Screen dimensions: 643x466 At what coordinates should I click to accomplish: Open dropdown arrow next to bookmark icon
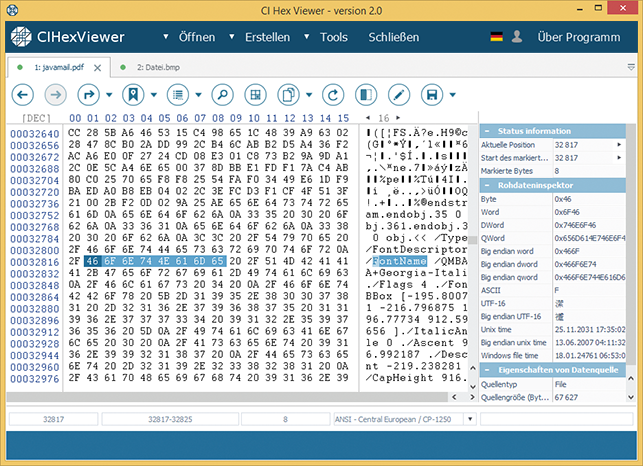point(154,95)
